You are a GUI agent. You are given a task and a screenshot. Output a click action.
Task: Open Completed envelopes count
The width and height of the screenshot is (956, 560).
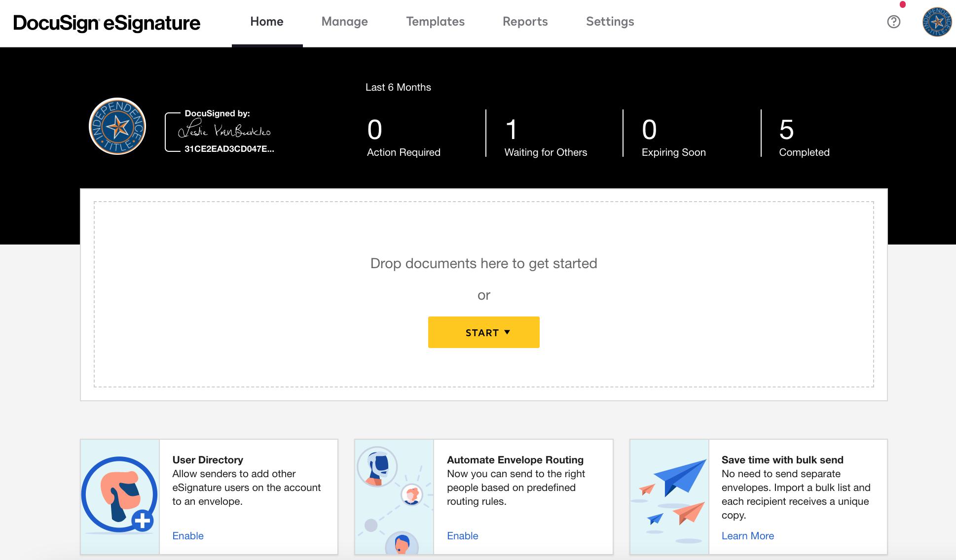click(x=804, y=137)
